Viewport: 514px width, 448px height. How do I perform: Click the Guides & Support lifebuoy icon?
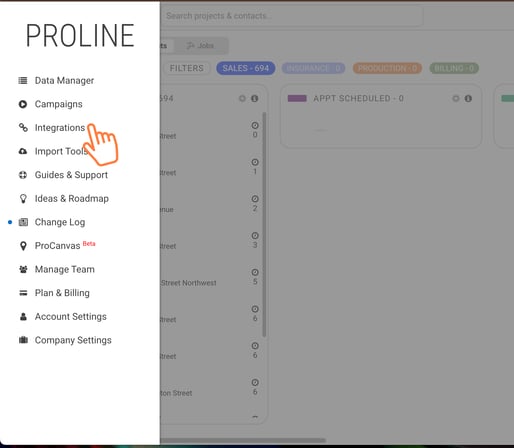(23, 175)
